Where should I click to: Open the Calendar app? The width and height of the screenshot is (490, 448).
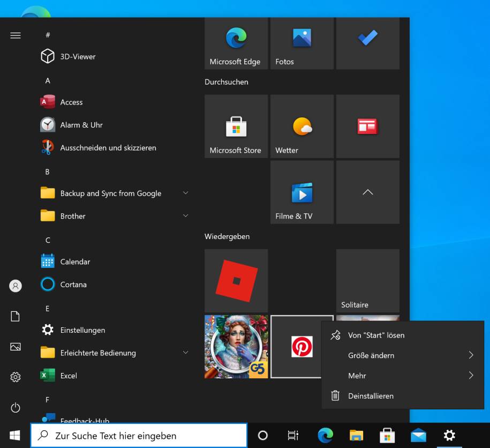pyautogui.click(x=114, y=262)
